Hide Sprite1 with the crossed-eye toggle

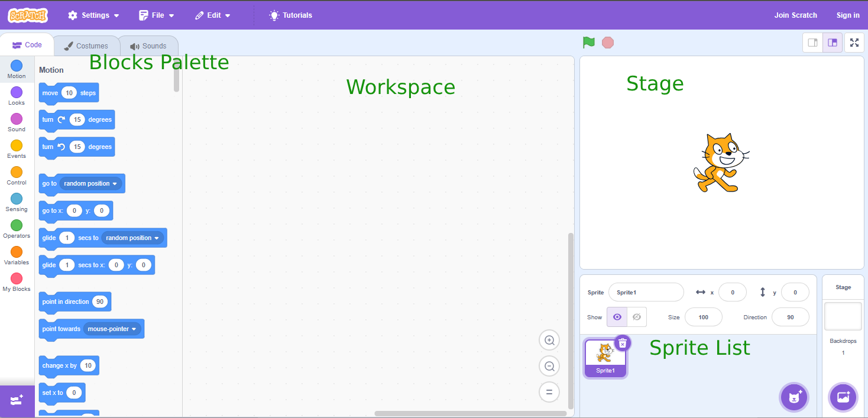click(x=636, y=317)
